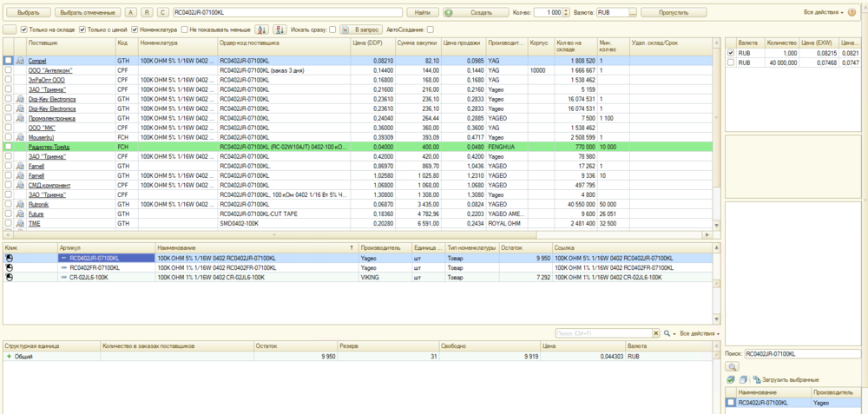The height and width of the screenshot is (414, 868).
Task: Enable the Не показывать меньше checkbox
Action: pyautogui.click(x=183, y=30)
